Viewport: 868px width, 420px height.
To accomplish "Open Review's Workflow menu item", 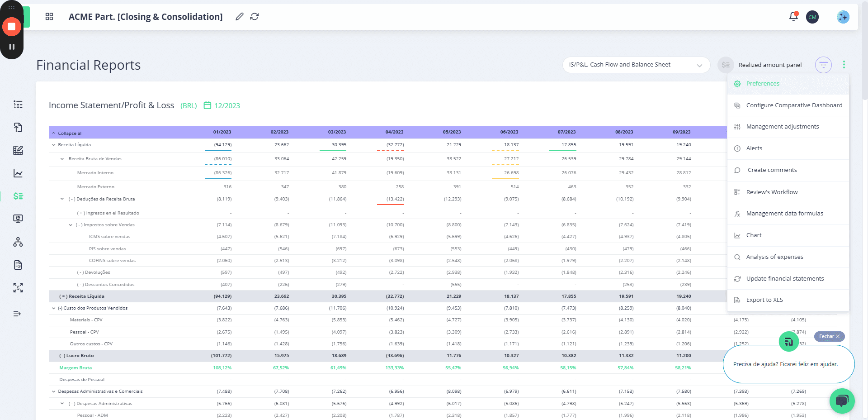I will tap(788, 192).
